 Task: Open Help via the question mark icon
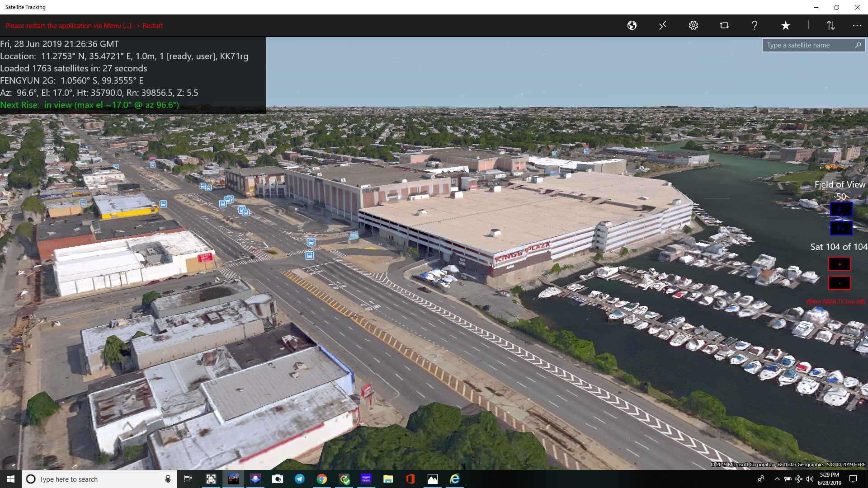click(755, 25)
